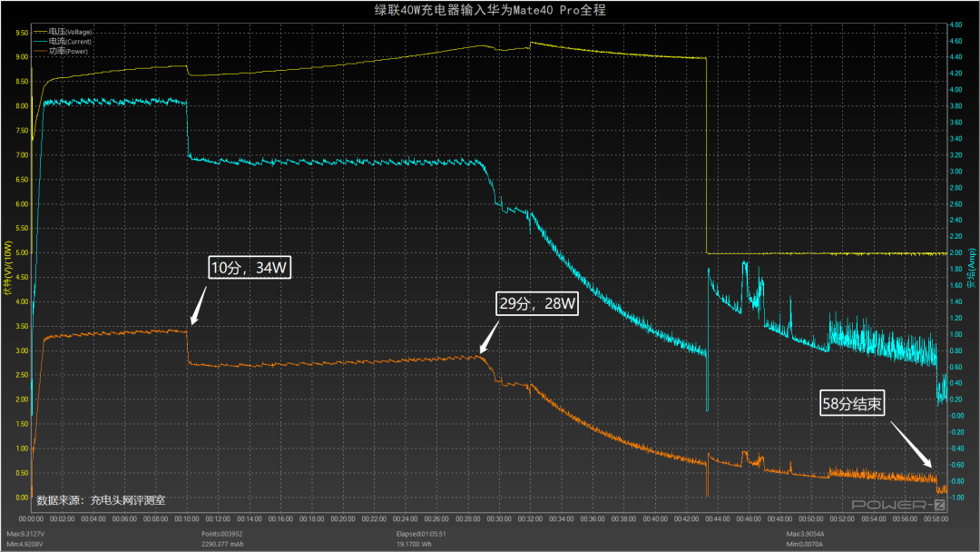Click the 2290.377 mAh capacity readout
Image resolution: width=980 pixels, height=552 pixels.
(222, 544)
